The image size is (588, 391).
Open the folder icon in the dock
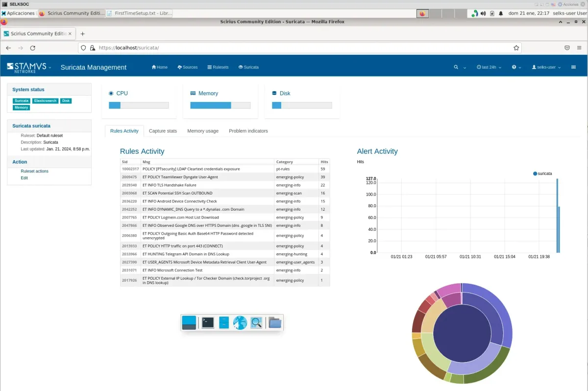click(275, 322)
